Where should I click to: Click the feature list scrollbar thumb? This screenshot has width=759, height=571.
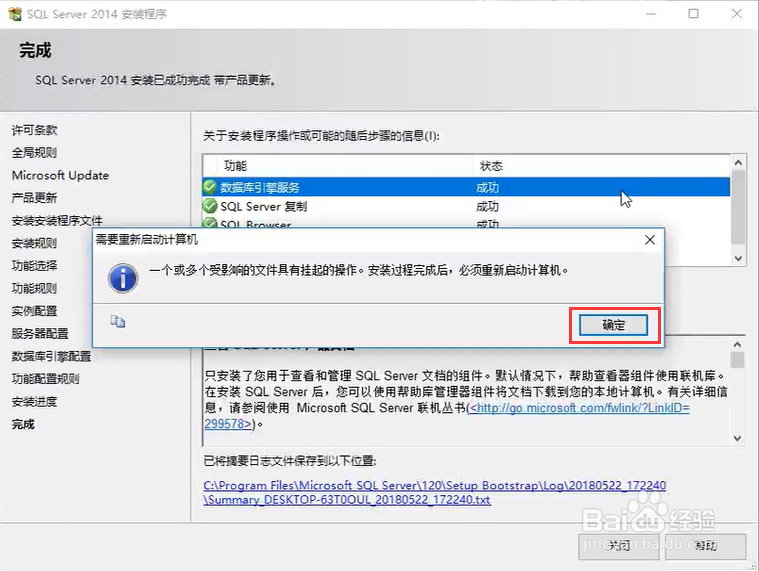(738, 207)
